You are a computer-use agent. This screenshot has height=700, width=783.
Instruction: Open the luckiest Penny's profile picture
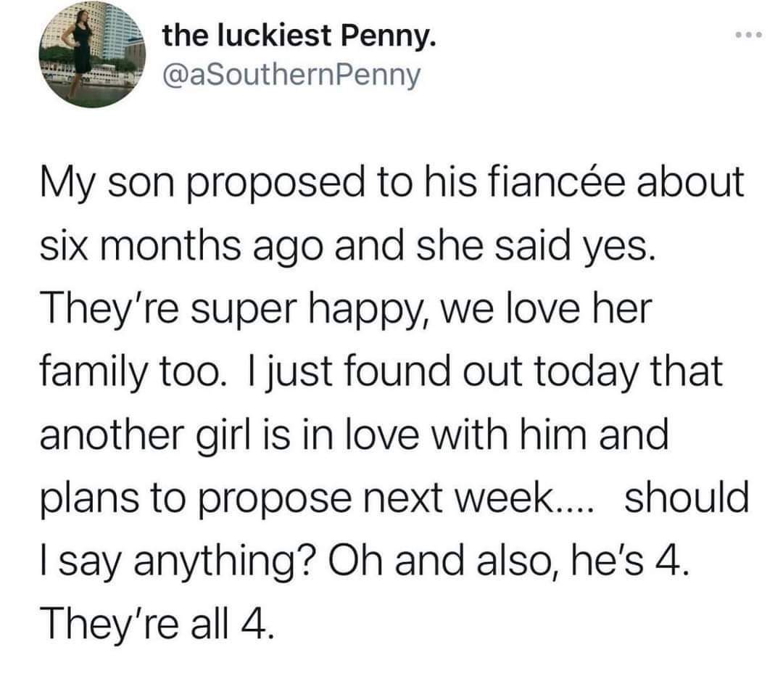pyautogui.click(x=92, y=55)
